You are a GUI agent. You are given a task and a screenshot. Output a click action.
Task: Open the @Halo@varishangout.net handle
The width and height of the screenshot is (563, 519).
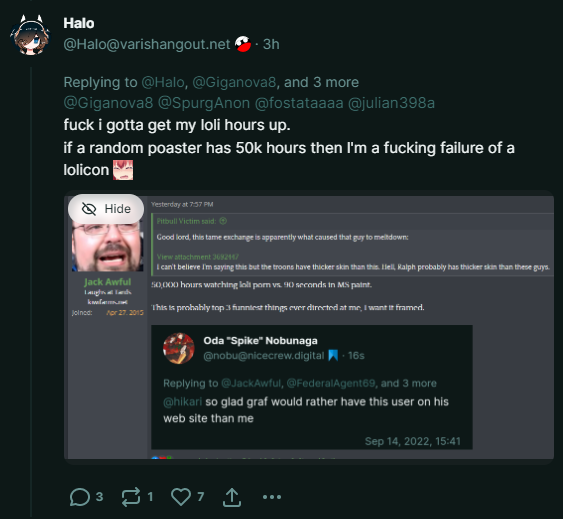tap(147, 44)
